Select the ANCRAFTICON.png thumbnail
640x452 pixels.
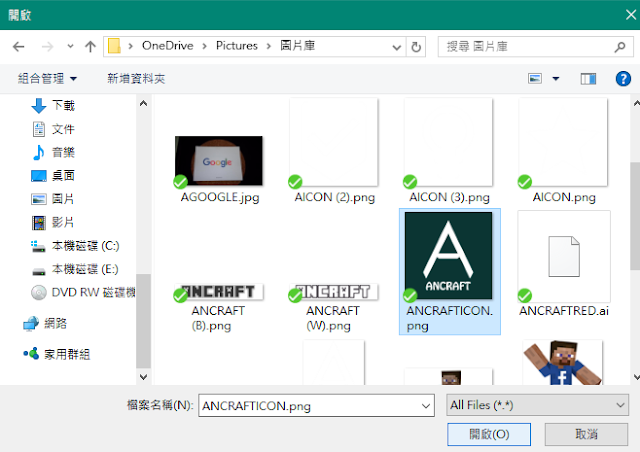coord(449,256)
